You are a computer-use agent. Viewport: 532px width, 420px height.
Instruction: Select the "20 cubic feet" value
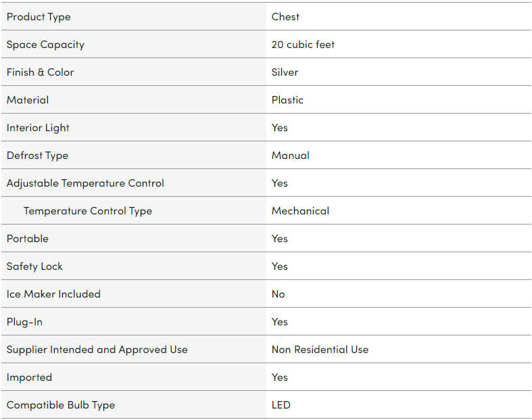click(x=303, y=45)
